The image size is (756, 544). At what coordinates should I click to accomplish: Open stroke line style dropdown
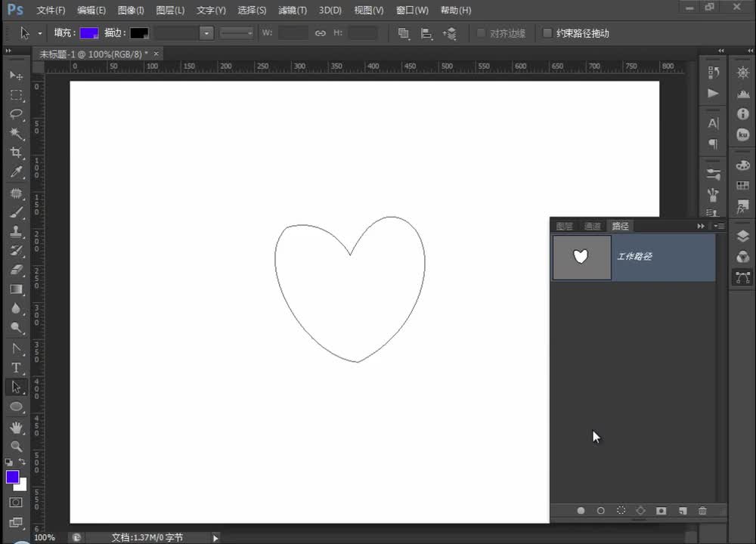click(x=236, y=33)
